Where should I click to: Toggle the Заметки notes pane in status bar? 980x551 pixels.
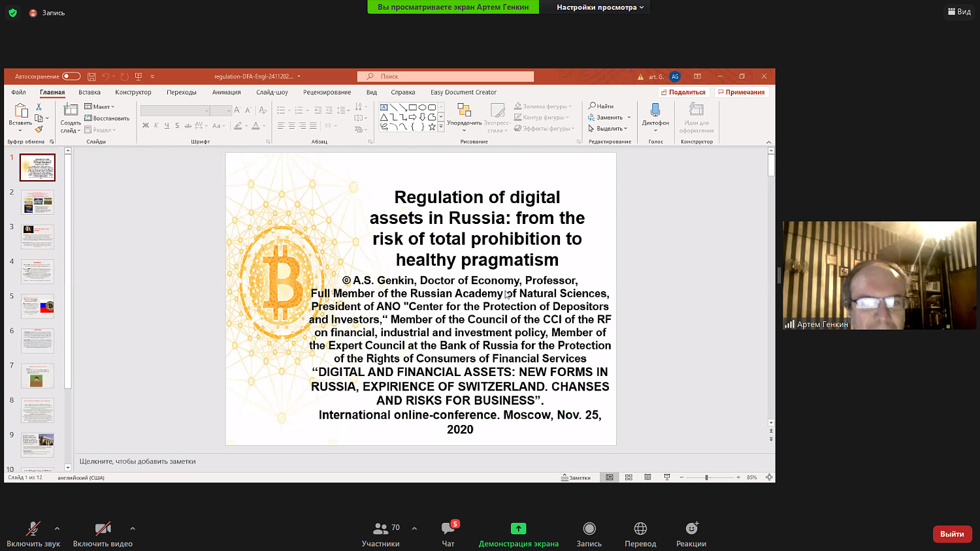click(x=576, y=477)
